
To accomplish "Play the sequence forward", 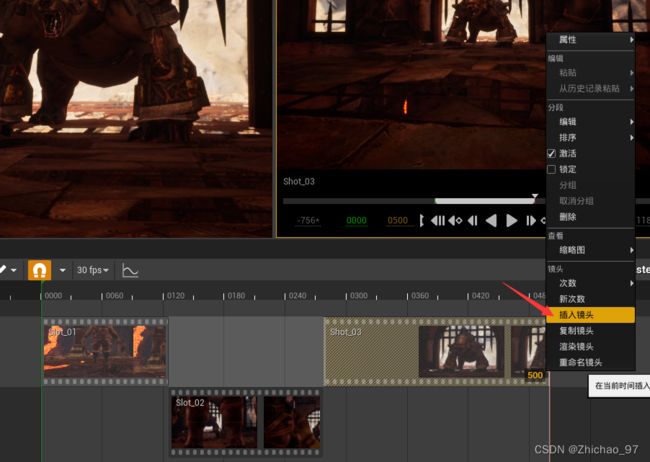I will [512, 221].
